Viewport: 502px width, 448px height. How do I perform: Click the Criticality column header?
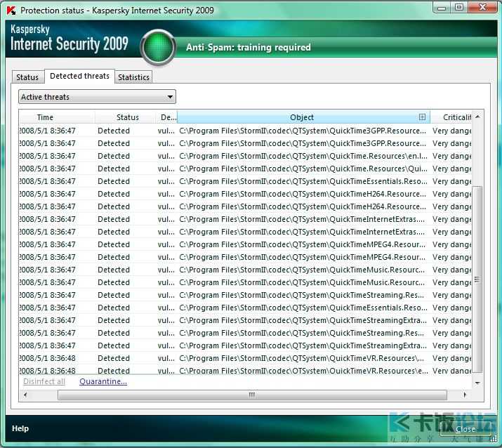pos(451,117)
